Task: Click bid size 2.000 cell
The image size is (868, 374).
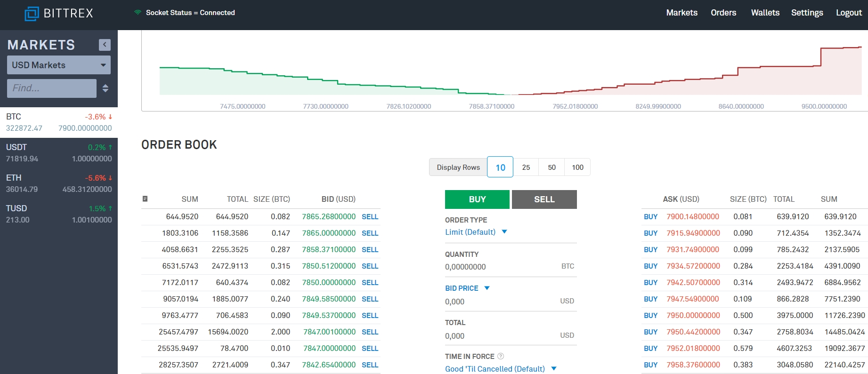Action: 280,332
